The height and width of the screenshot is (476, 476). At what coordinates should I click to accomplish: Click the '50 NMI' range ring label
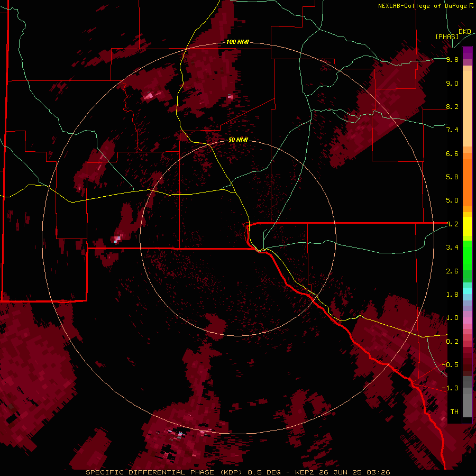(x=238, y=140)
